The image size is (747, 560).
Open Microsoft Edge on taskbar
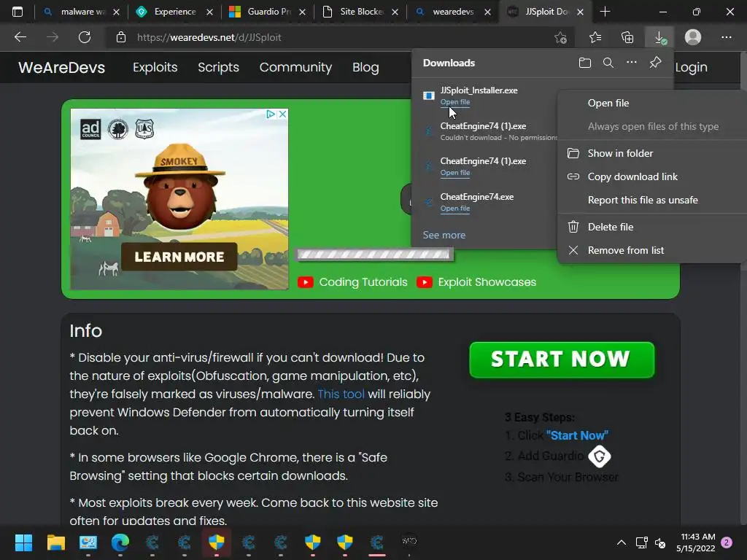click(120, 542)
